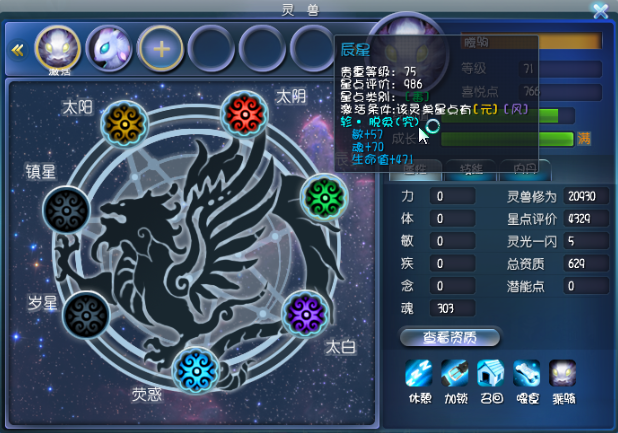Select the purple 太白 star orb
This screenshot has height=433, width=618.
point(305,314)
